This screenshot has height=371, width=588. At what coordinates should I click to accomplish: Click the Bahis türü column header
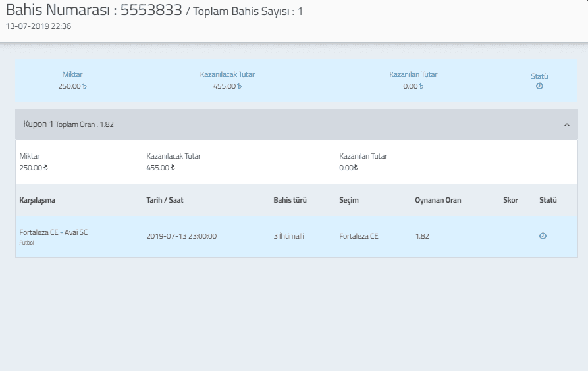tap(290, 200)
